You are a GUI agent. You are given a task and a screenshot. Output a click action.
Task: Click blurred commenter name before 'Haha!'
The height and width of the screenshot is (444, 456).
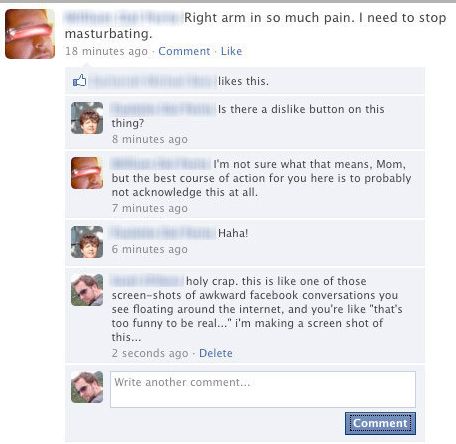163,233
